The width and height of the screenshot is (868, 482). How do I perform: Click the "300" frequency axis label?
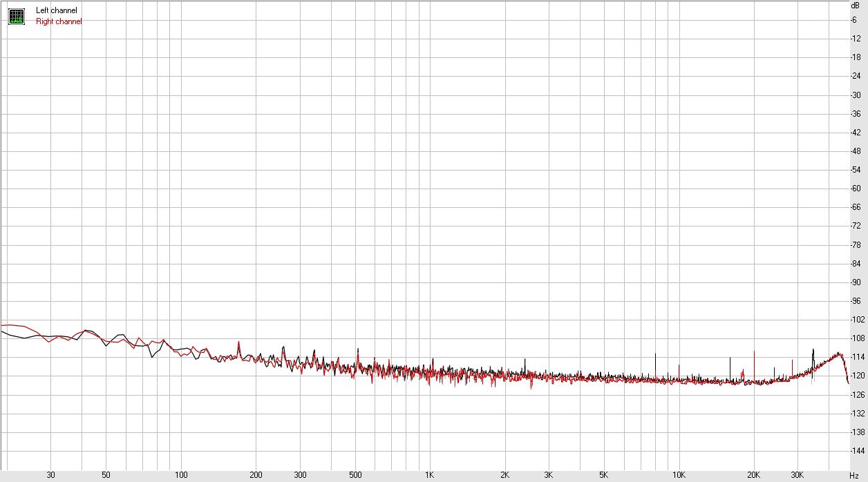pos(300,476)
